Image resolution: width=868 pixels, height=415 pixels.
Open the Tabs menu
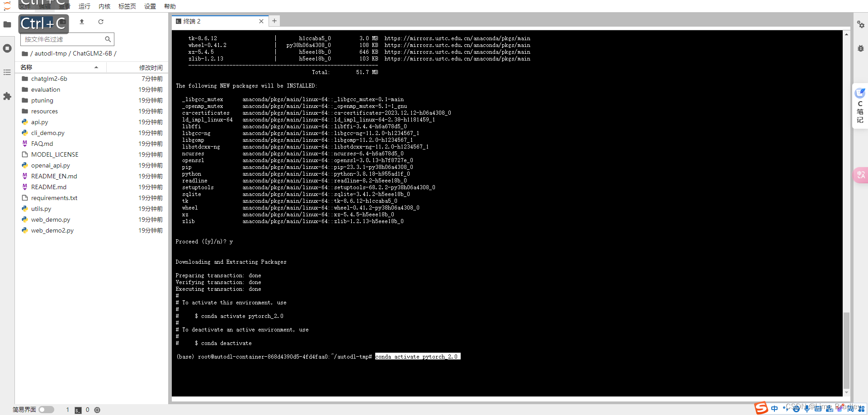point(127,6)
